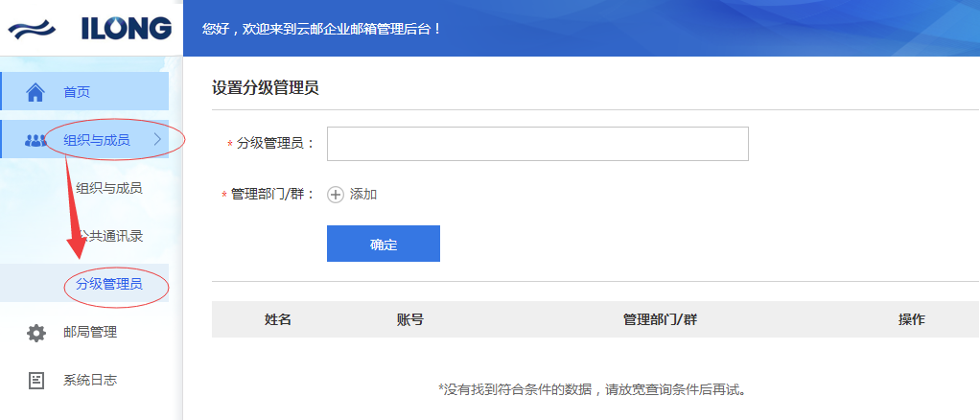The height and width of the screenshot is (420, 980).
Task: Click the 管理部门/群 column header
Action: pyautogui.click(x=660, y=319)
